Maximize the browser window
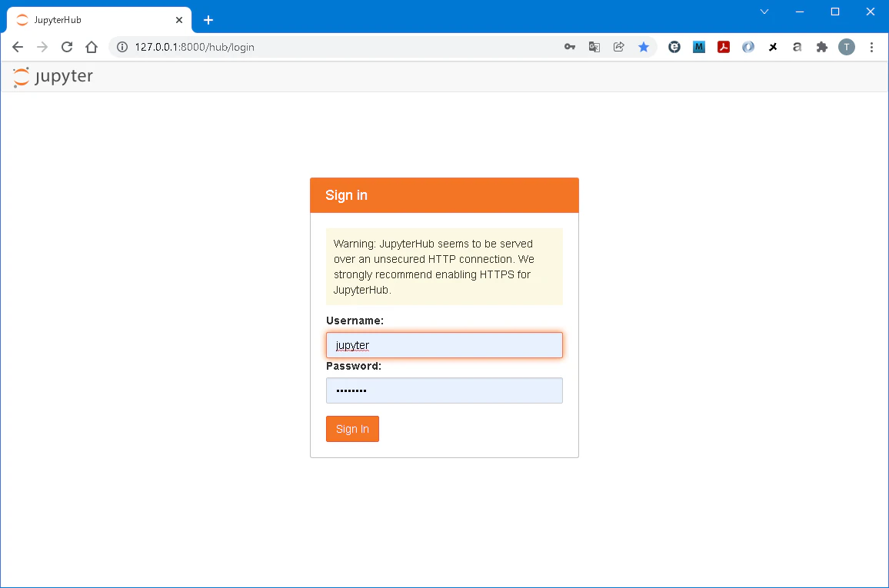 [x=834, y=12]
